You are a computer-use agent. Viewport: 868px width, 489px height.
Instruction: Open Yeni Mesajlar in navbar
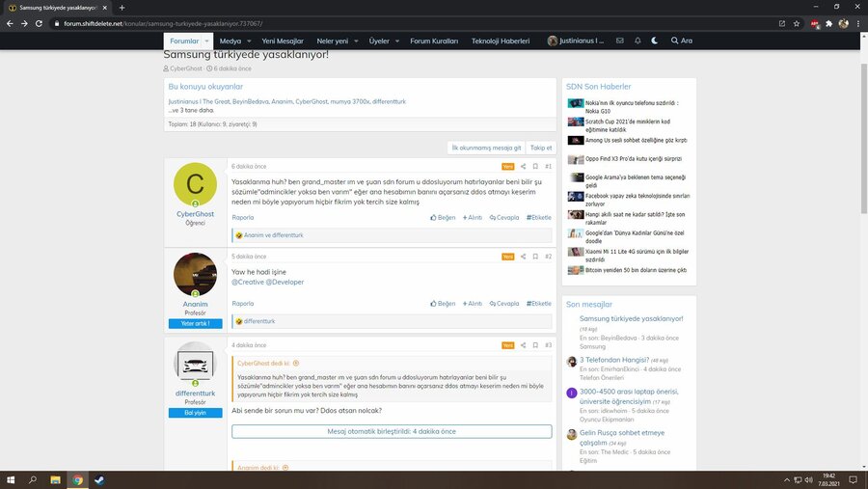click(283, 41)
